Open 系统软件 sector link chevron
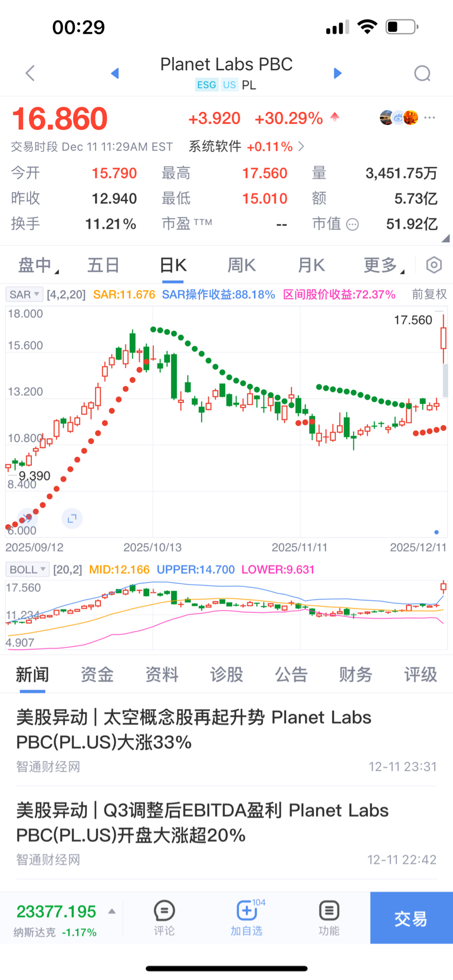The width and height of the screenshot is (453, 980). point(301,146)
